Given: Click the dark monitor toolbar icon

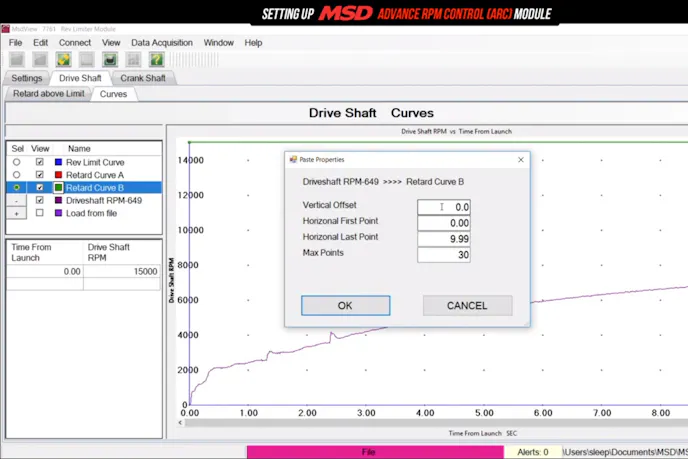Looking at the screenshot, I should [110, 60].
